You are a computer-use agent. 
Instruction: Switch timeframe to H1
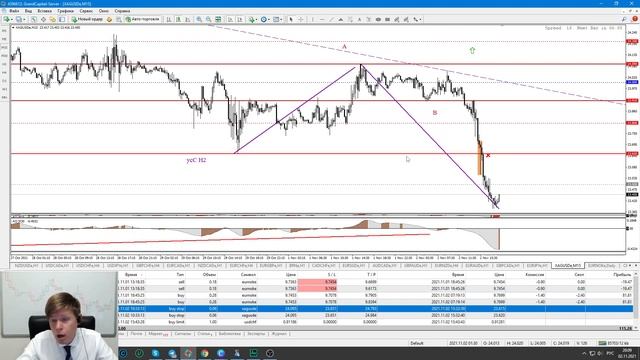click(x=4, y=64)
